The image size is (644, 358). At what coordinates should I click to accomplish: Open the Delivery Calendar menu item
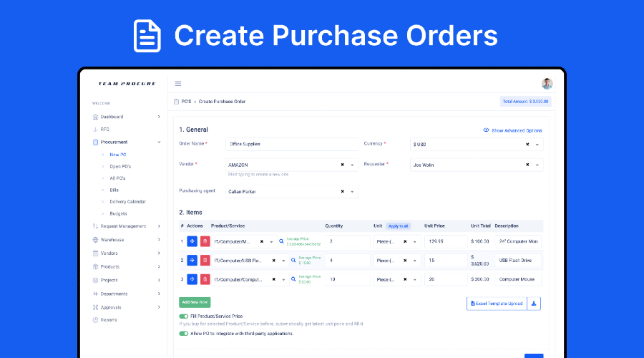(128, 202)
